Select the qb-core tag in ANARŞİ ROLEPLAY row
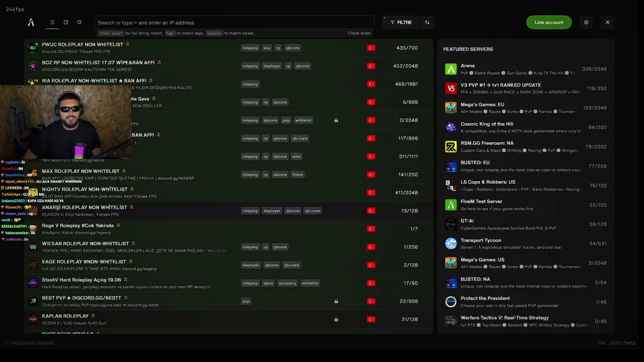Image resolution: width=644 pixels, height=362 pixels. tap(312, 211)
